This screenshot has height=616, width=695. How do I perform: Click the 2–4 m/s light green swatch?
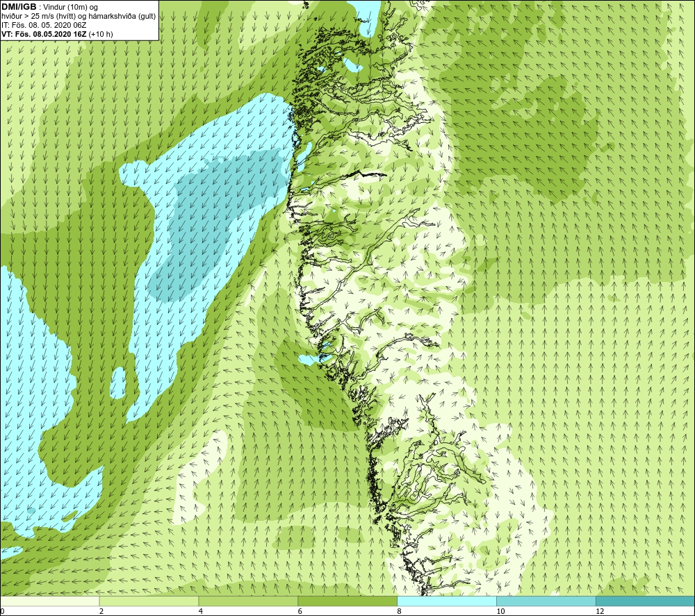[x=149, y=601]
